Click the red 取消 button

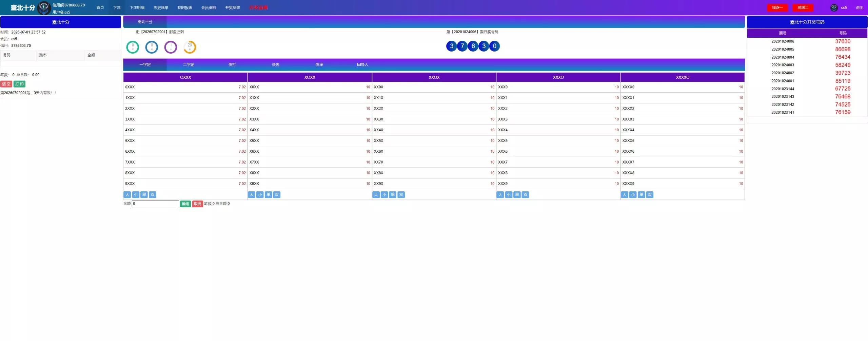pyautogui.click(x=197, y=204)
